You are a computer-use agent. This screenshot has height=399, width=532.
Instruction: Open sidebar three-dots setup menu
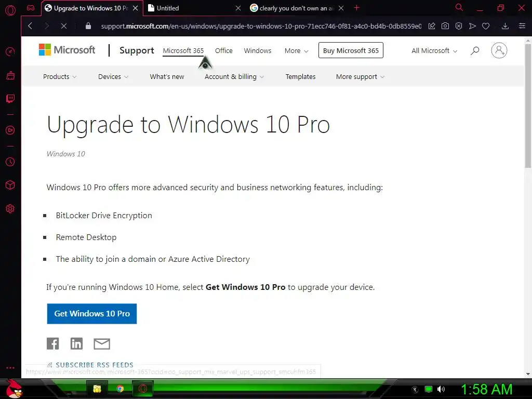(10, 368)
